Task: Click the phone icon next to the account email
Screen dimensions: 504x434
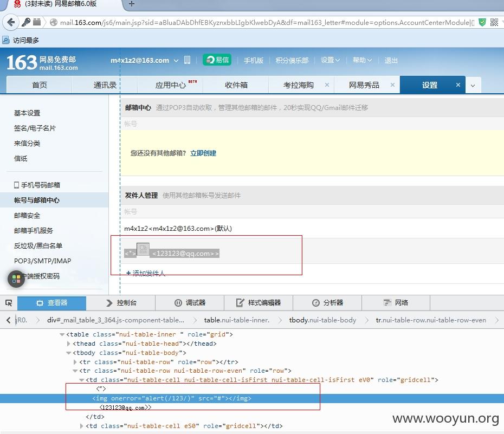Action: pos(187,60)
